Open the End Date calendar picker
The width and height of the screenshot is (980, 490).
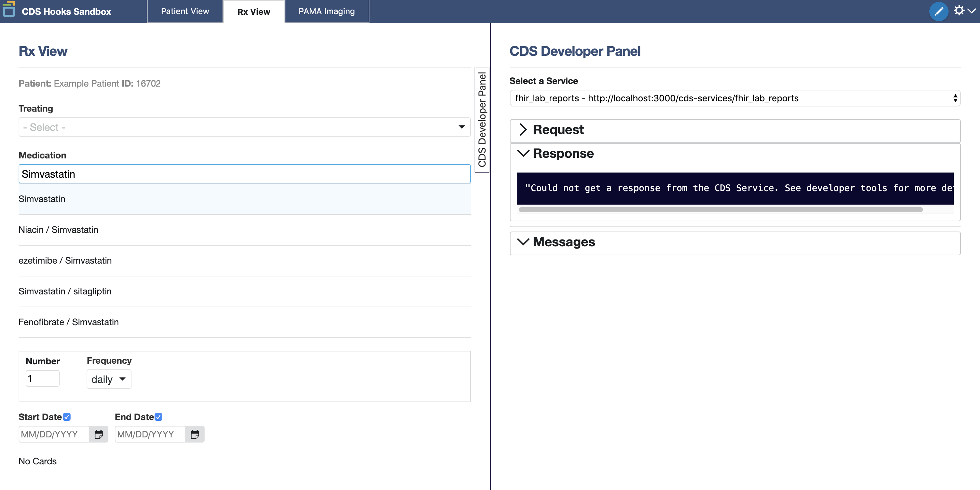point(195,434)
